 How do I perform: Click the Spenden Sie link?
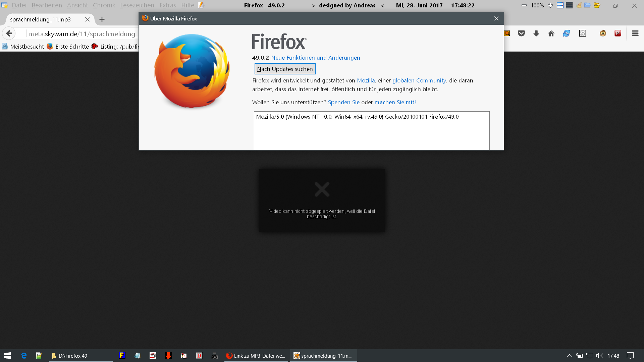343,102
